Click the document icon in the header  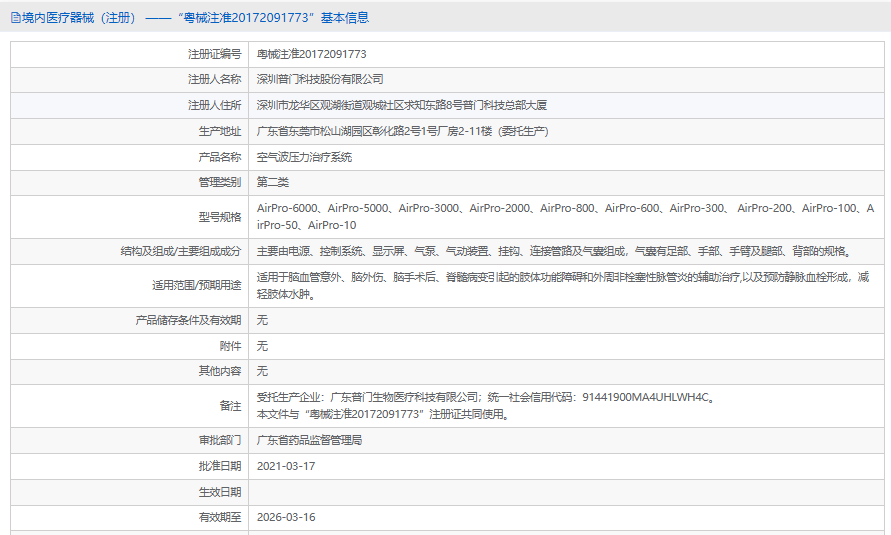tap(15, 18)
